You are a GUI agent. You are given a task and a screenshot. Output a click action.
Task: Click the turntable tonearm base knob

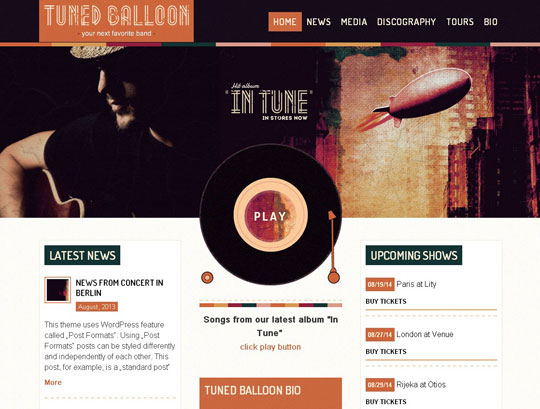333,277
